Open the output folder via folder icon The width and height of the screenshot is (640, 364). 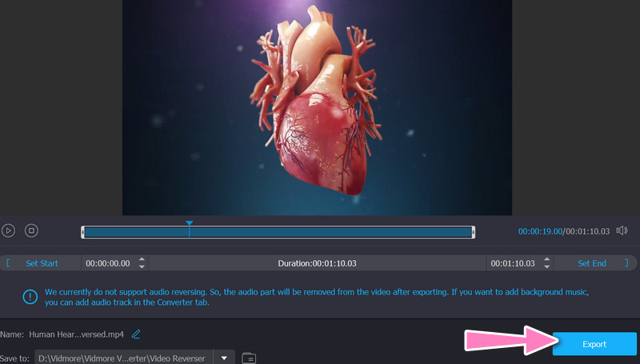(248, 358)
